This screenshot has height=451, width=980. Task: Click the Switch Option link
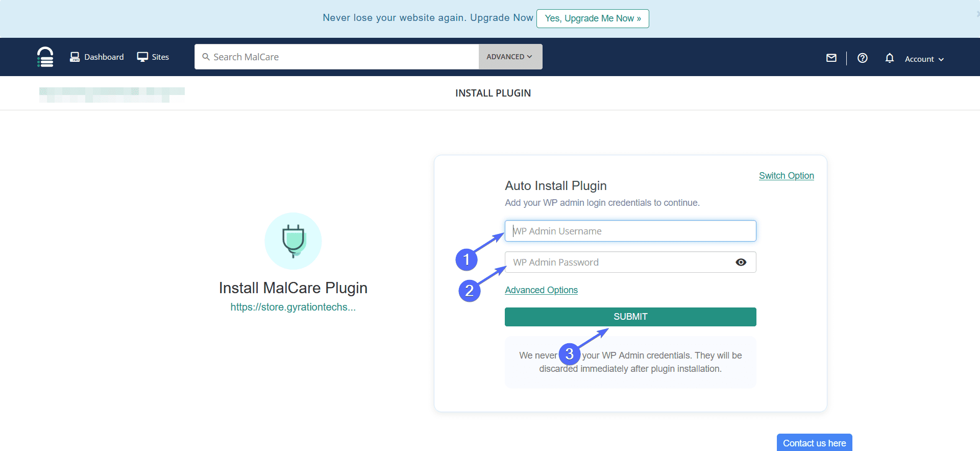(x=787, y=176)
